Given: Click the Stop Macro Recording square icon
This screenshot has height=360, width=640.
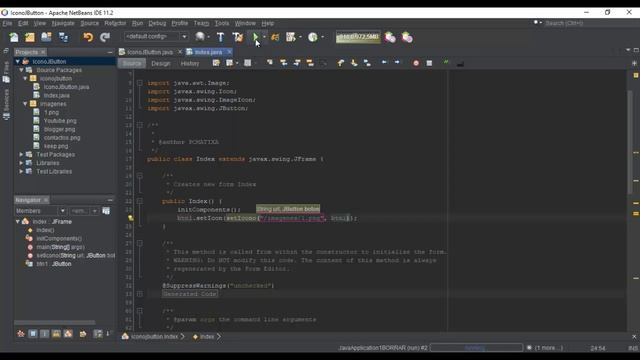Looking at the screenshot, I should pos(429,63).
